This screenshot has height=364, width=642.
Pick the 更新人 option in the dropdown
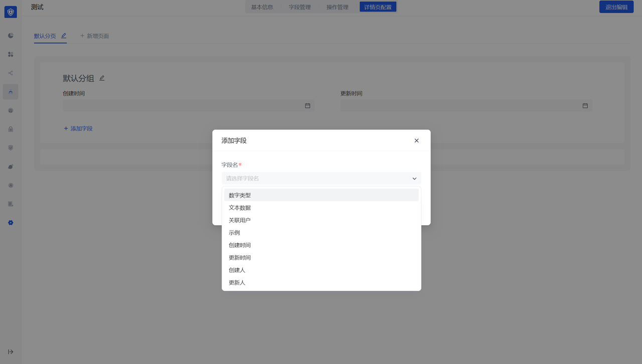tap(237, 283)
